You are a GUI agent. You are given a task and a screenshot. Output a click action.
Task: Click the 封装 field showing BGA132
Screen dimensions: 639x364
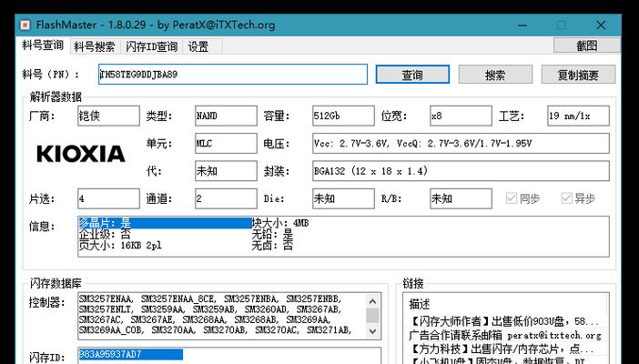click(x=461, y=171)
